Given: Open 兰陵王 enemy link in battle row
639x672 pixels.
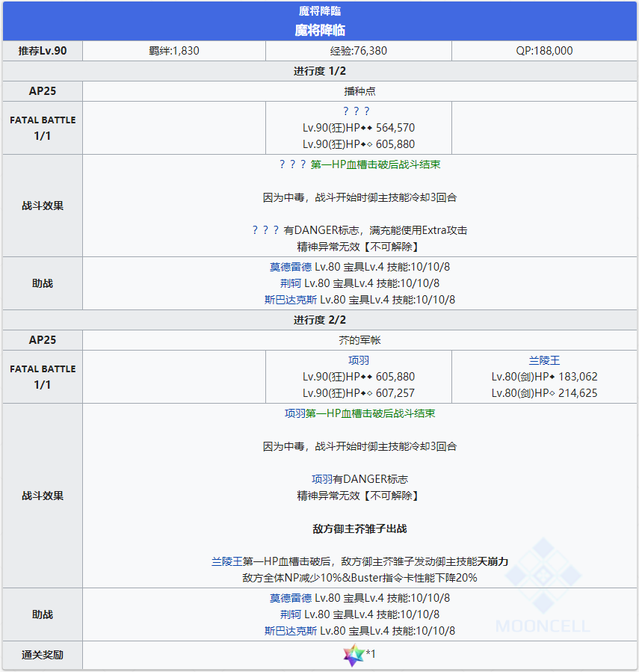Looking at the screenshot, I should (x=544, y=360).
